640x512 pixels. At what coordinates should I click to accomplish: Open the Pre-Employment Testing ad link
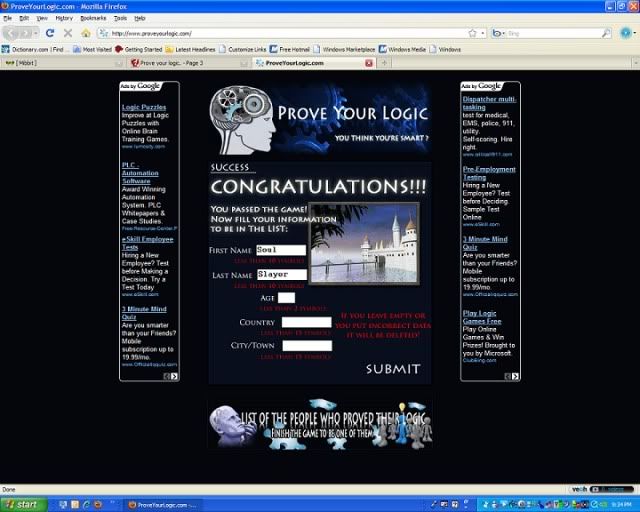(x=489, y=173)
